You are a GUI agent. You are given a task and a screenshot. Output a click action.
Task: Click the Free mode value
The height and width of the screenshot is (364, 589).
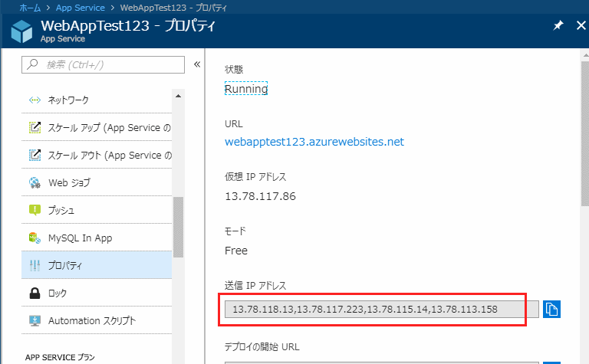tap(236, 251)
